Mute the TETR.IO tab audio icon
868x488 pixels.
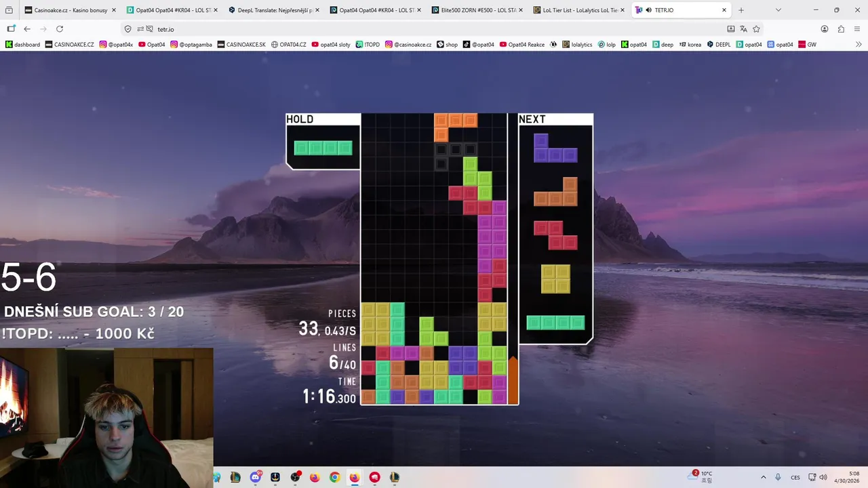[x=649, y=10]
